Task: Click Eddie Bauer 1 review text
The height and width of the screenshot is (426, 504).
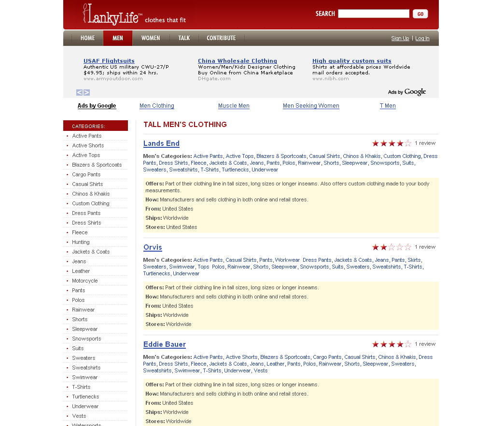Action: click(x=425, y=344)
